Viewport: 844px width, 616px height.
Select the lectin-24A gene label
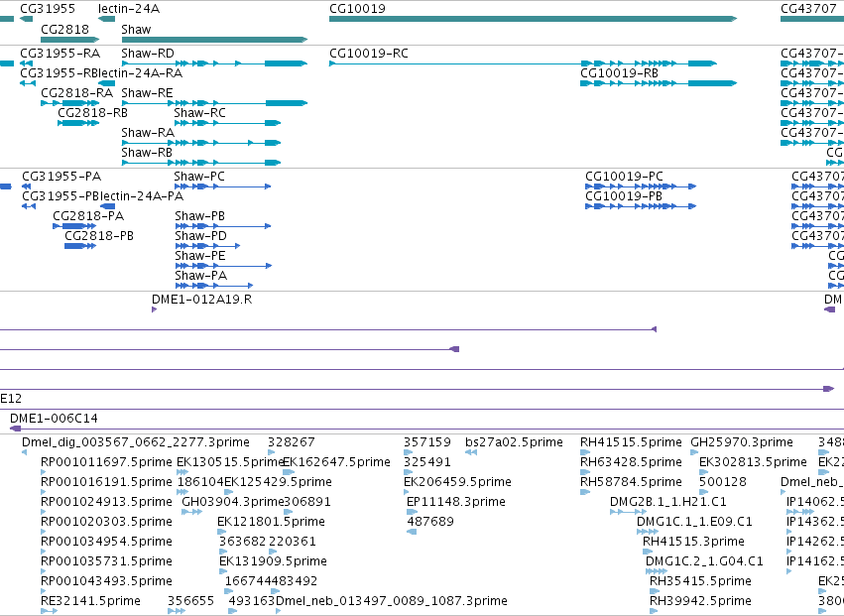(x=129, y=9)
